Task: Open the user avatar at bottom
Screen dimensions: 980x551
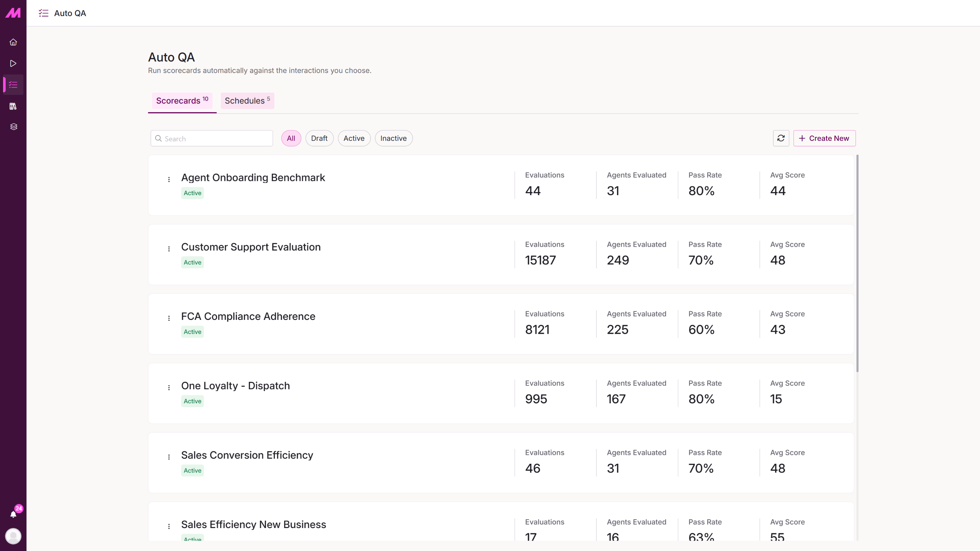Action: (x=13, y=536)
